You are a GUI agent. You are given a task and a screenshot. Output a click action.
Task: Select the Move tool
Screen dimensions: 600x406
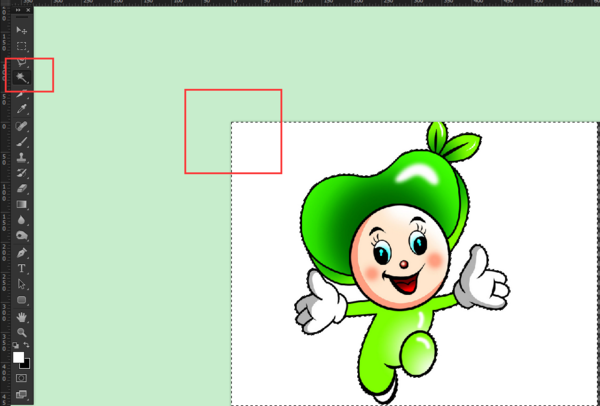point(21,31)
